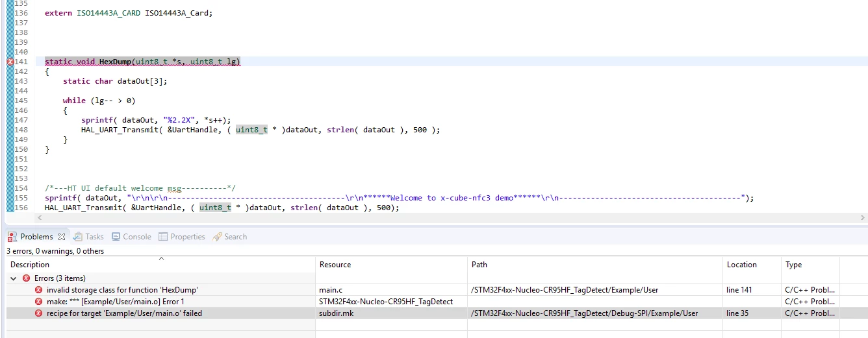Open the Problems tab
The width and height of the screenshot is (868, 338).
[x=38, y=237]
